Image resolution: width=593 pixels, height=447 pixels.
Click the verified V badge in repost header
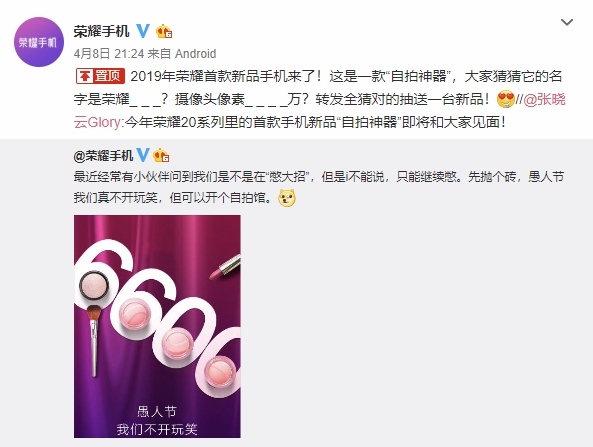pyautogui.click(x=143, y=155)
